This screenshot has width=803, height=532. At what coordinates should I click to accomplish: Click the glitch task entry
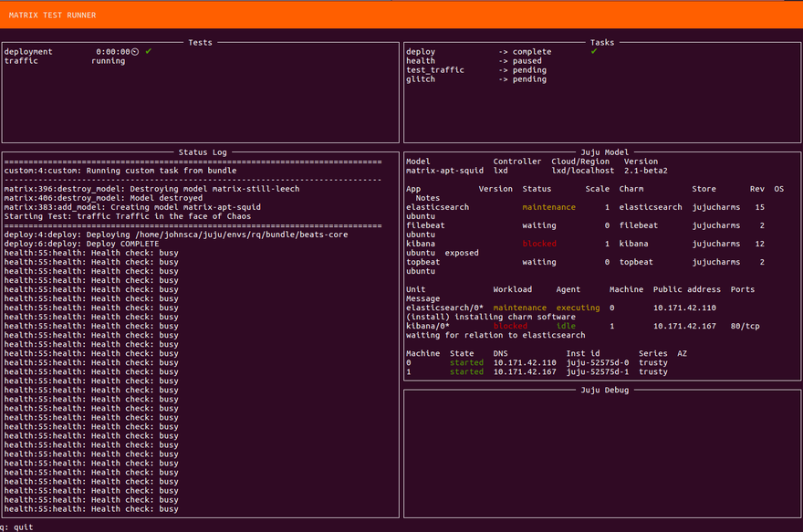click(x=476, y=79)
